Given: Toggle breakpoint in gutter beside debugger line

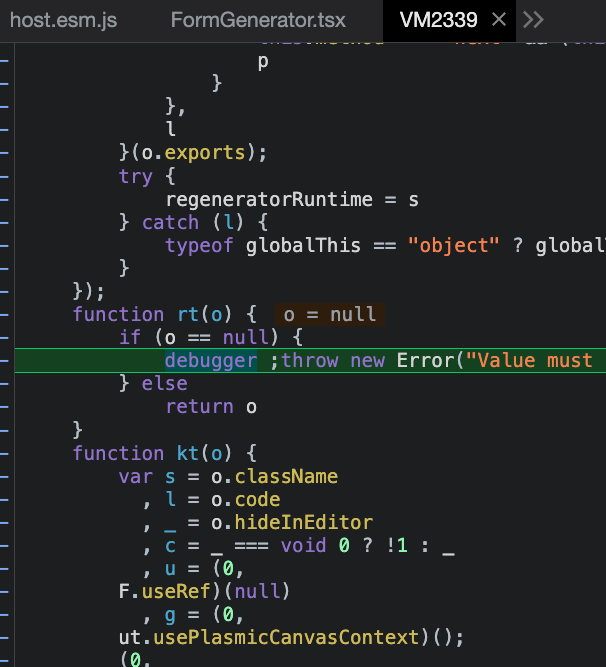Looking at the screenshot, I should (x=4, y=361).
